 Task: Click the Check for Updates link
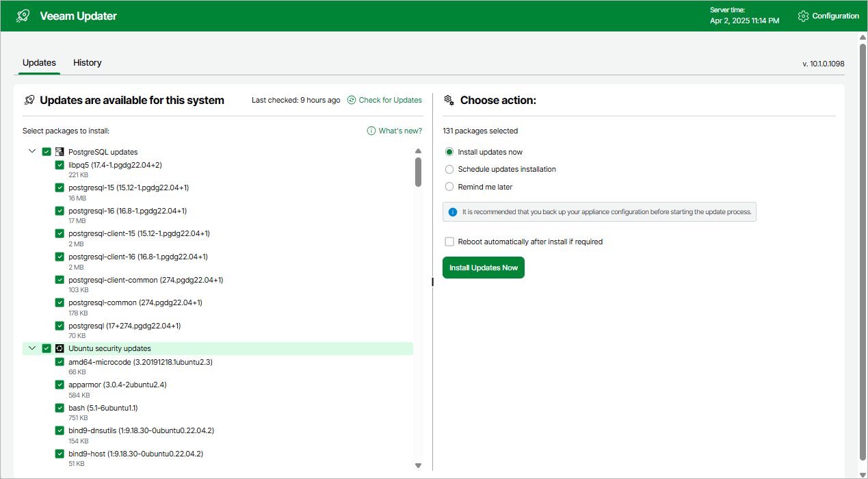[390, 100]
